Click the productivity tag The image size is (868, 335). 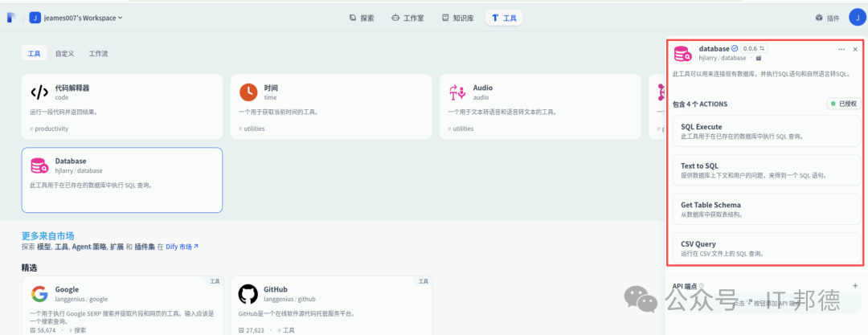49,129
